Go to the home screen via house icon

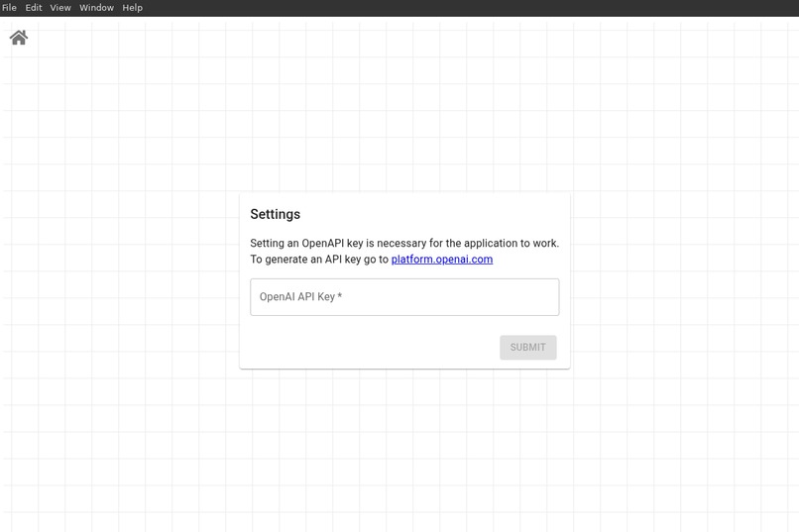click(x=19, y=38)
